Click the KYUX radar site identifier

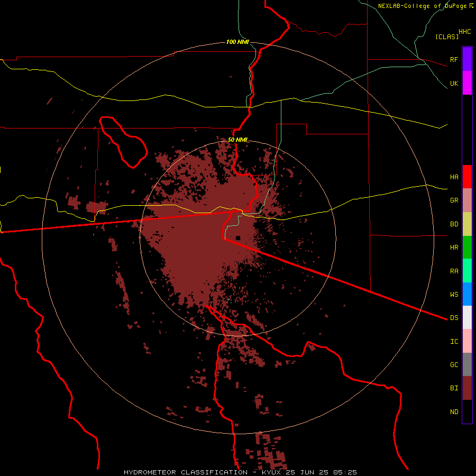(x=271, y=472)
